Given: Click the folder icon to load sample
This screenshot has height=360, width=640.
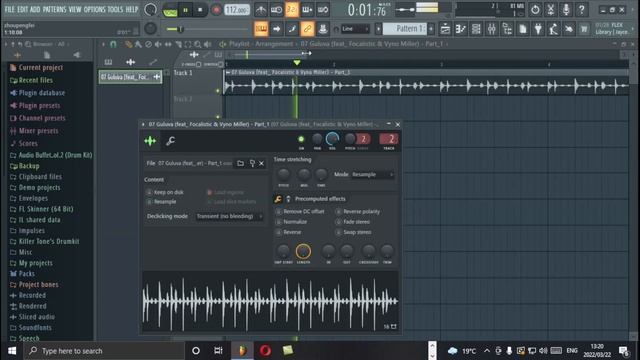Looking at the screenshot, I should 240,163.
